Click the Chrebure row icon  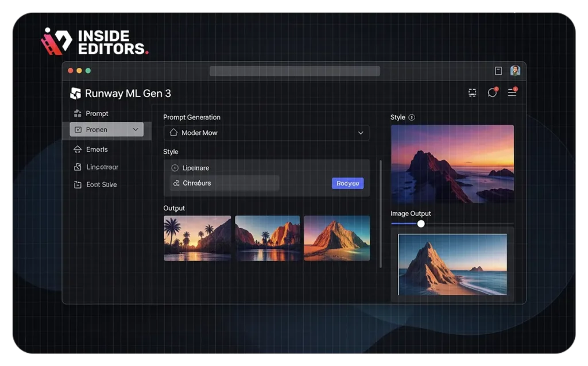176,183
